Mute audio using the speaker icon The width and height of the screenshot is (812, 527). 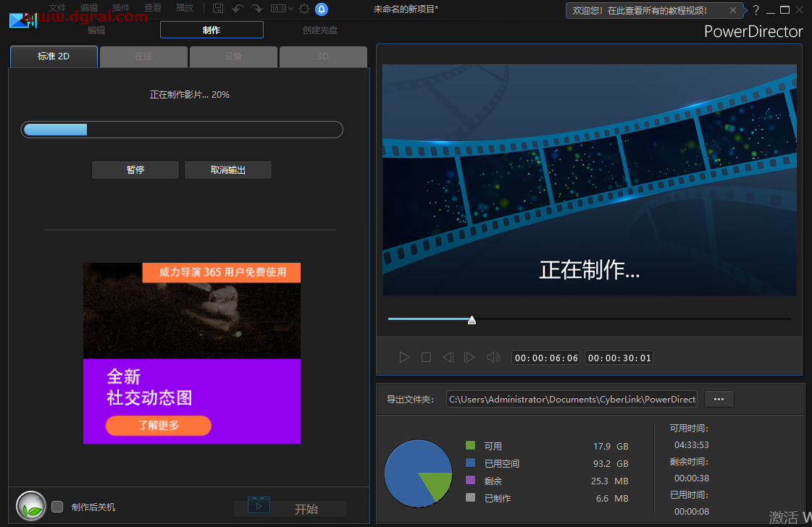[x=493, y=357]
